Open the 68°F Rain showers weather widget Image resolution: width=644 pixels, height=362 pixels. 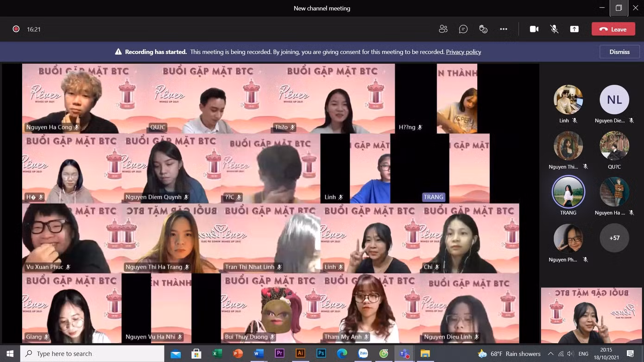509,354
